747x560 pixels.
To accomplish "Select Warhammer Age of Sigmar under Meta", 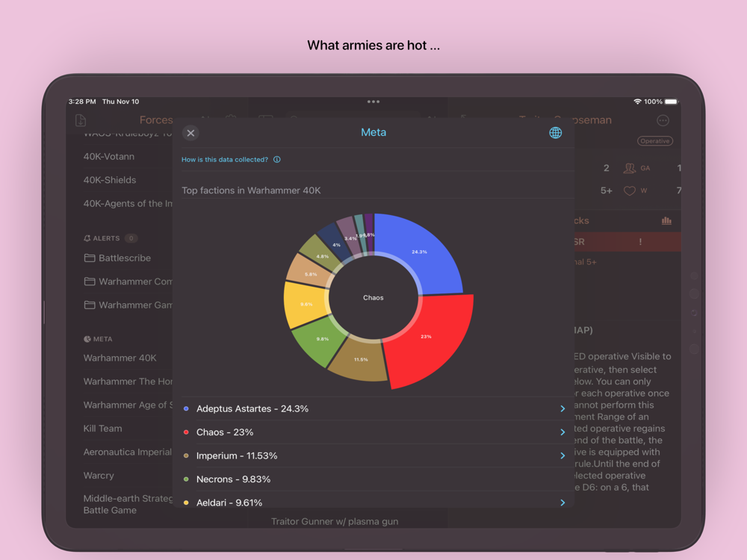I will (x=128, y=405).
